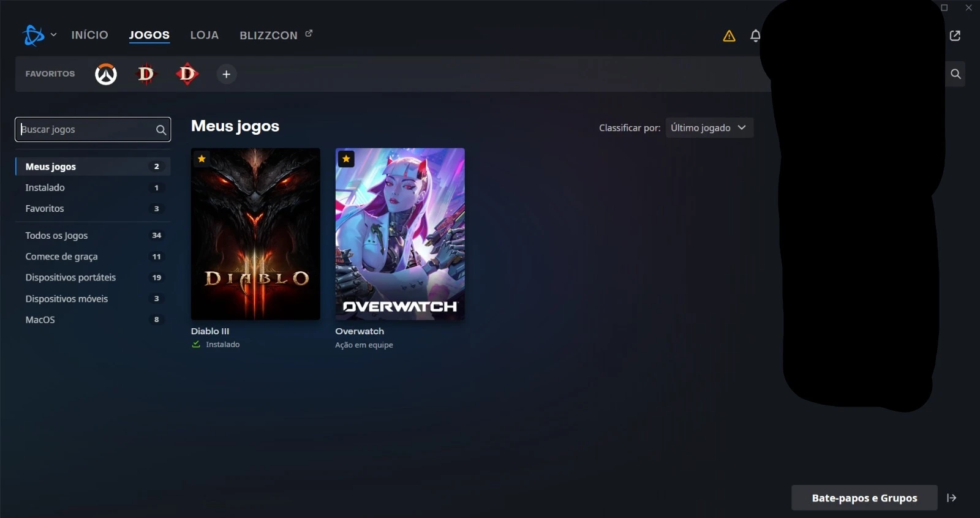Image resolution: width=980 pixels, height=518 pixels.
Task: Select Favoritos in the sidebar list
Action: coord(92,209)
